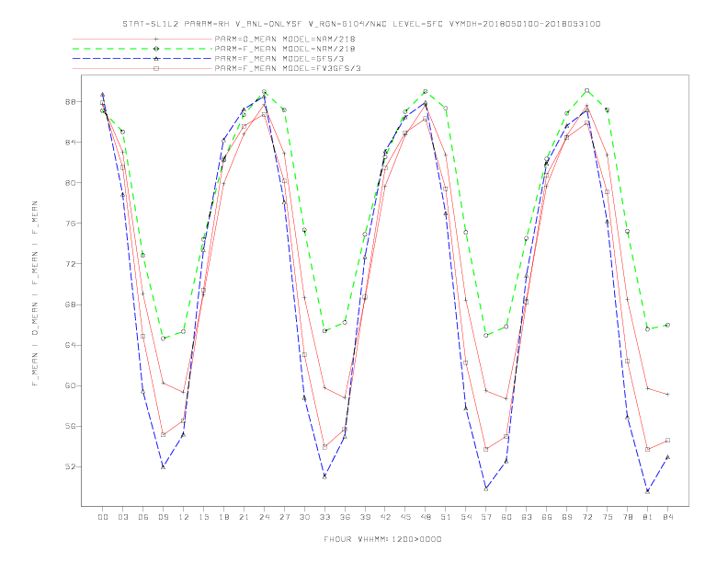Click the x-axis forecast hour label 15
The height and width of the screenshot is (563, 728).
(203, 517)
